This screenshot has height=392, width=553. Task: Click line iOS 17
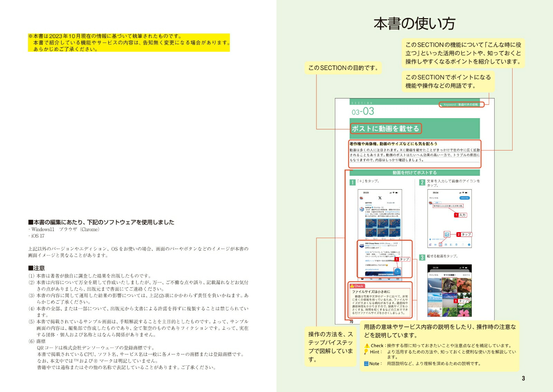pyautogui.click(x=36, y=236)
